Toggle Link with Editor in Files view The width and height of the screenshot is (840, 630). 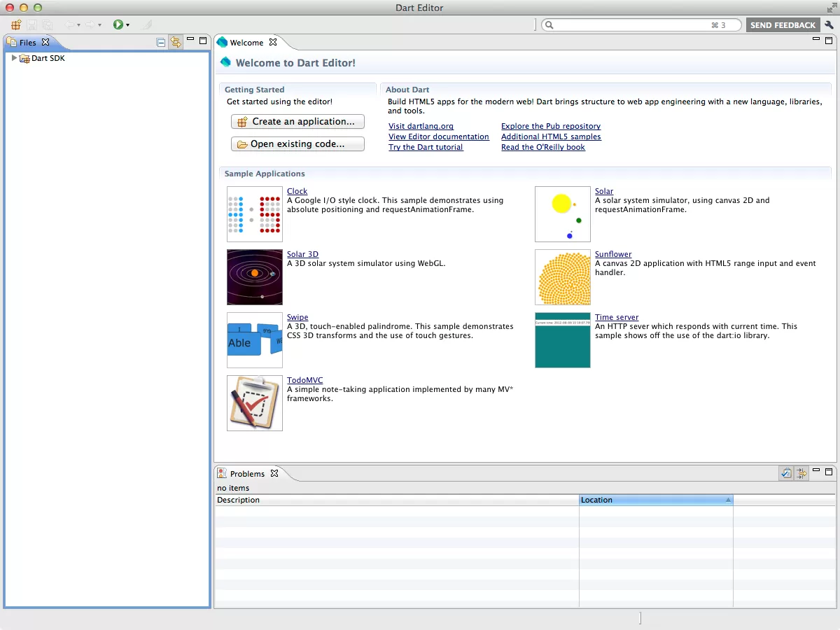coord(176,42)
